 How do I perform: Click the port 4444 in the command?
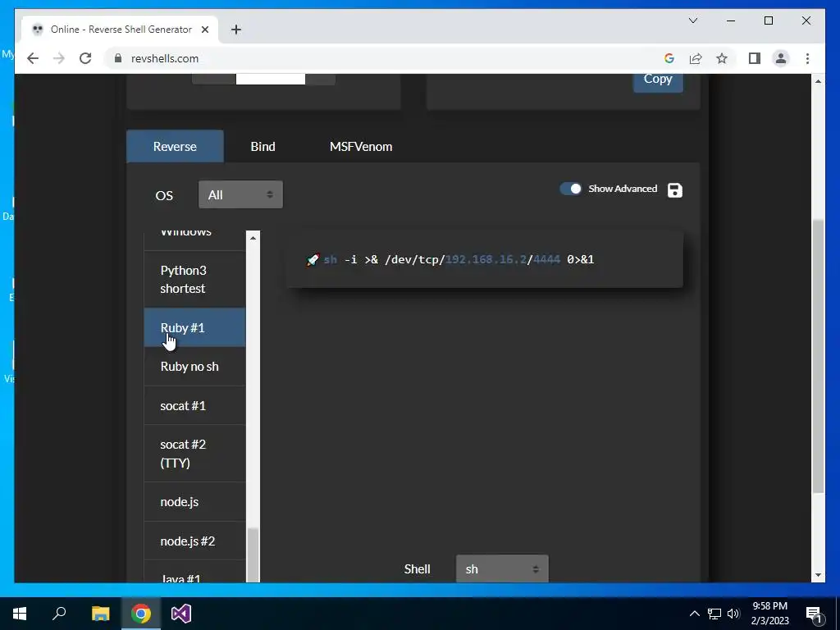546,260
